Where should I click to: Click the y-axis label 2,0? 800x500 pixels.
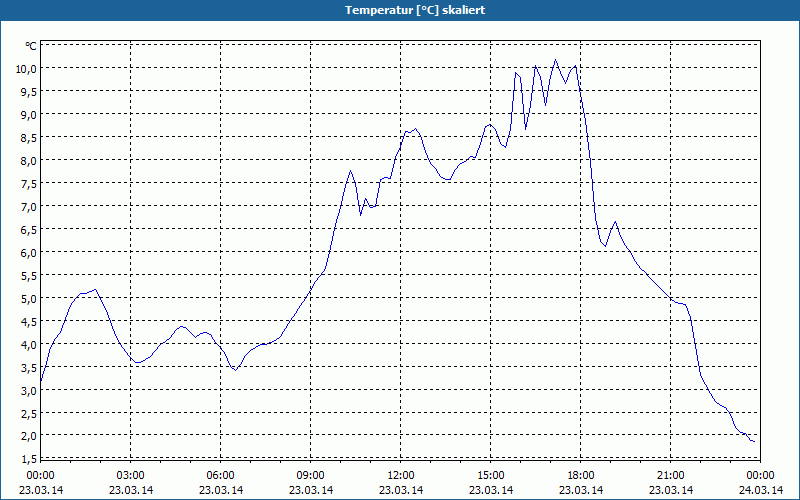[x=29, y=435]
